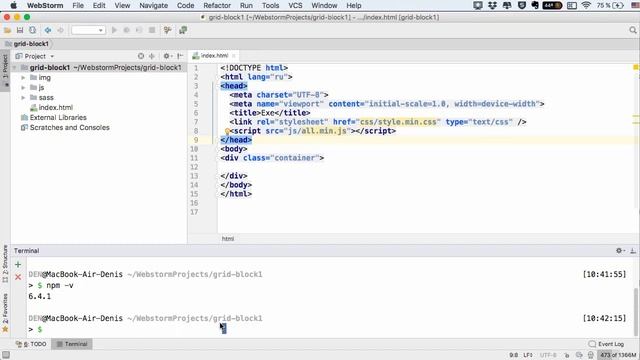Image resolution: width=640 pixels, height=360 pixels.
Task: Open the VCS menu
Action: pyautogui.click(x=295, y=6)
